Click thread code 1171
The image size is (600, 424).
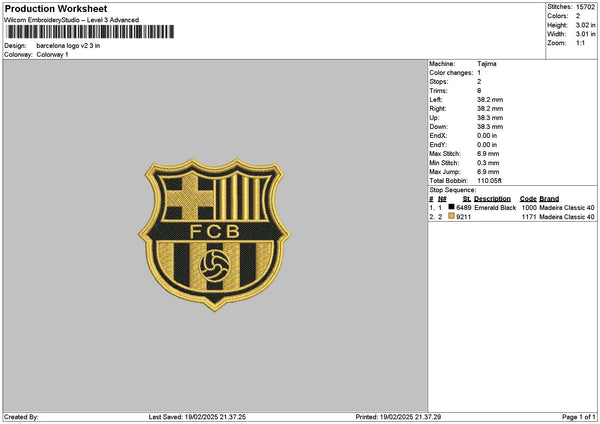pyautogui.click(x=529, y=217)
